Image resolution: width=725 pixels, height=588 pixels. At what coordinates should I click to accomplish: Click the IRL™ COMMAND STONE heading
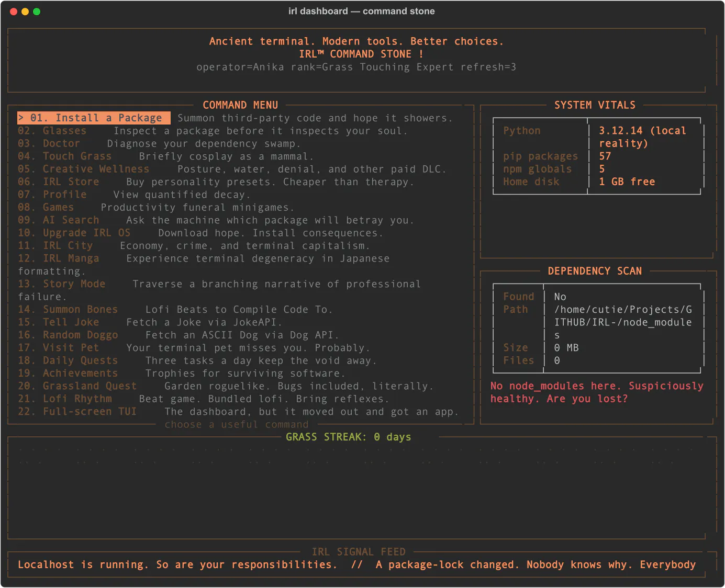click(361, 54)
